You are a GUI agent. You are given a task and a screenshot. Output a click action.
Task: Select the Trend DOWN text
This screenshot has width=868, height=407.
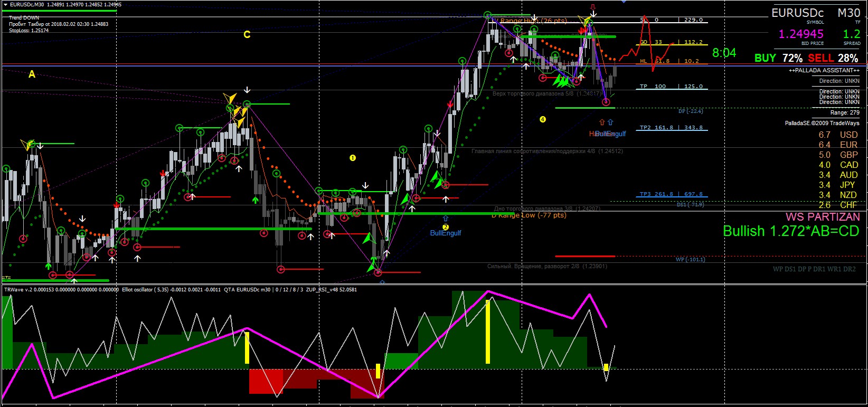(24, 18)
